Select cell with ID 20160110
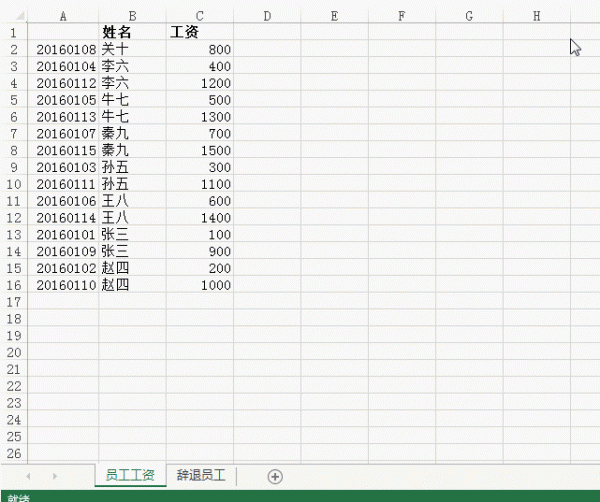 (x=64, y=285)
